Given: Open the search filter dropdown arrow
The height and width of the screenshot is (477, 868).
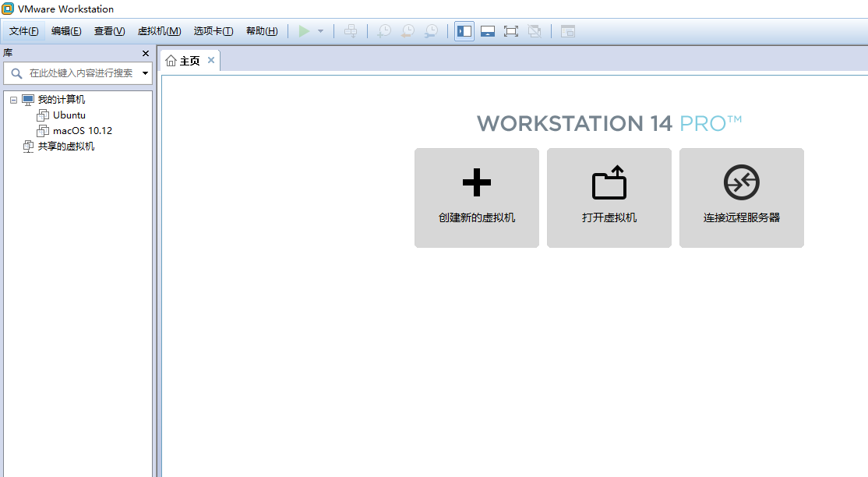Looking at the screenshot, I should pyautogui.click(x=145, y=73).
